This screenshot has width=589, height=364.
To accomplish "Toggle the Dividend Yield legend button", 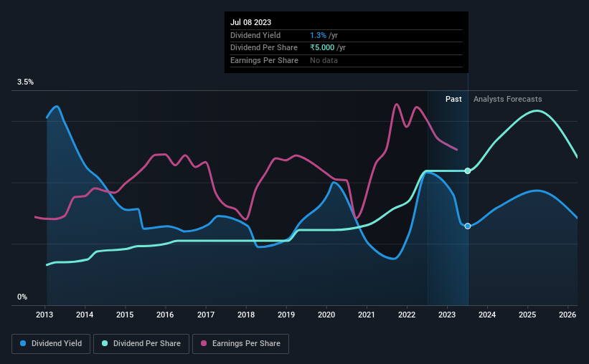I will point(51,344).
